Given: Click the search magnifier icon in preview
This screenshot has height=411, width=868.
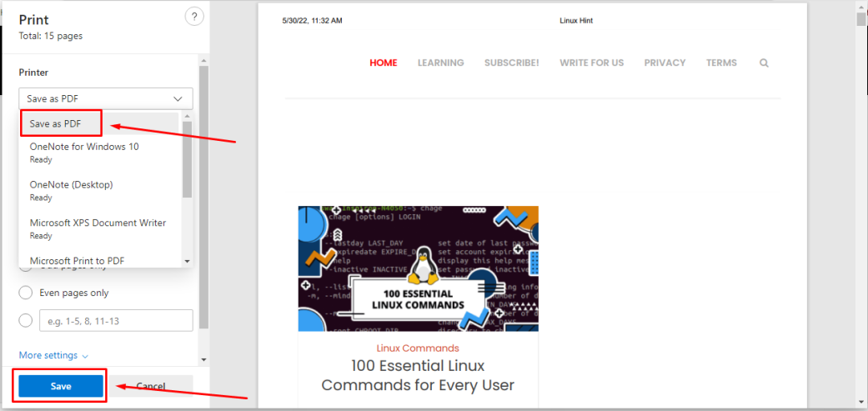Looking at the screenshot, I should tap(764, 63).
